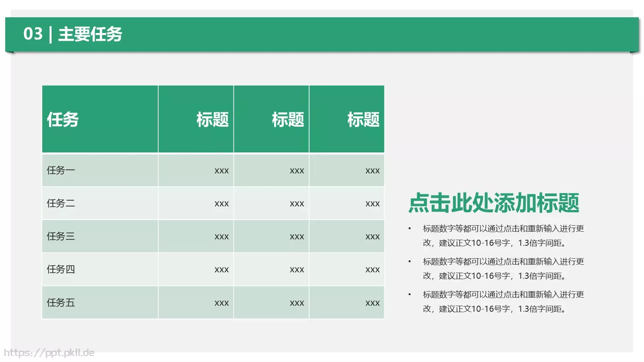
Task: Select the '任务一' row label
Action: point(61,170)
